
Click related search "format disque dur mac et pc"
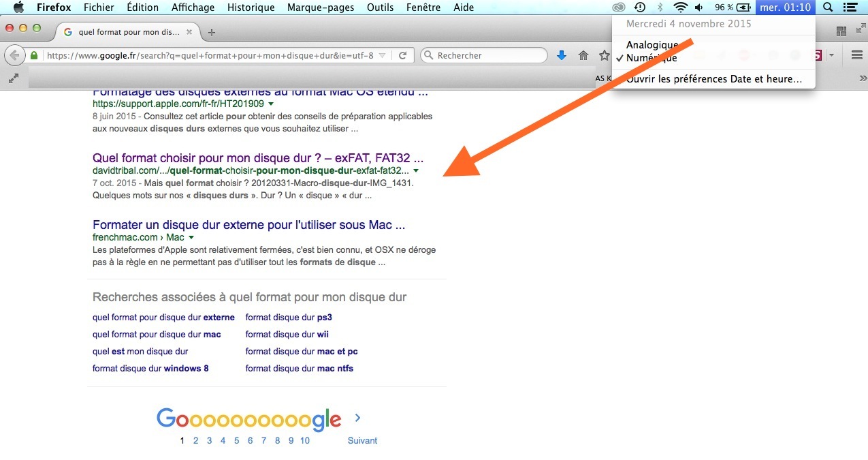pos(302,352)
